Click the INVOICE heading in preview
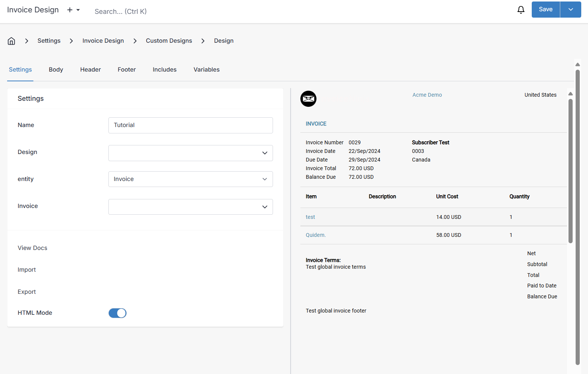This screenshot has height=374, width=588. click(316, 124)
